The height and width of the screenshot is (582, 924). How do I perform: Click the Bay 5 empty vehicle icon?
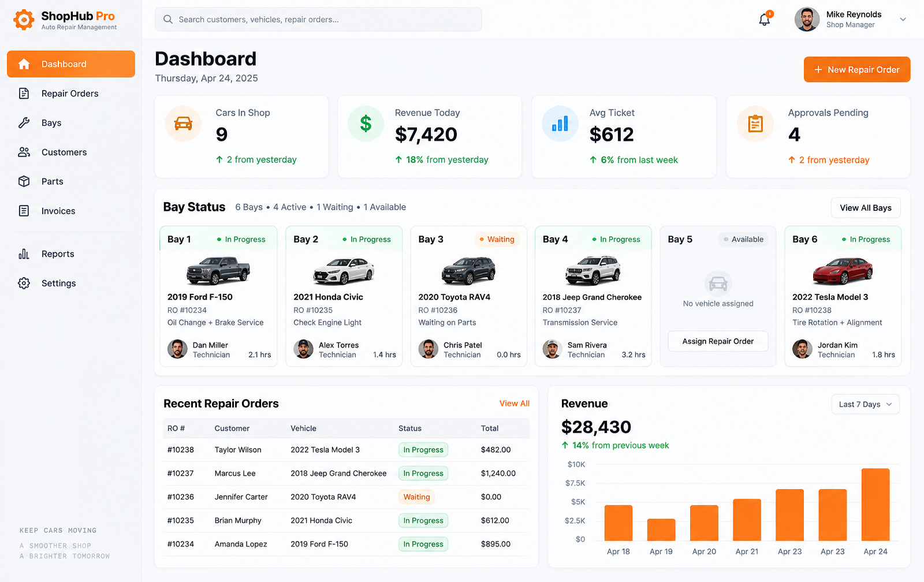point(718,283)
